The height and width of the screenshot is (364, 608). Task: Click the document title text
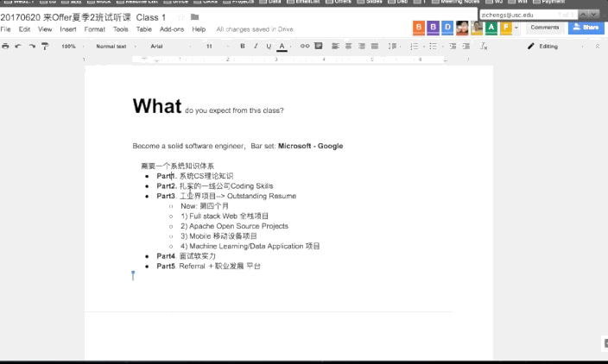[x=83, y=17]
